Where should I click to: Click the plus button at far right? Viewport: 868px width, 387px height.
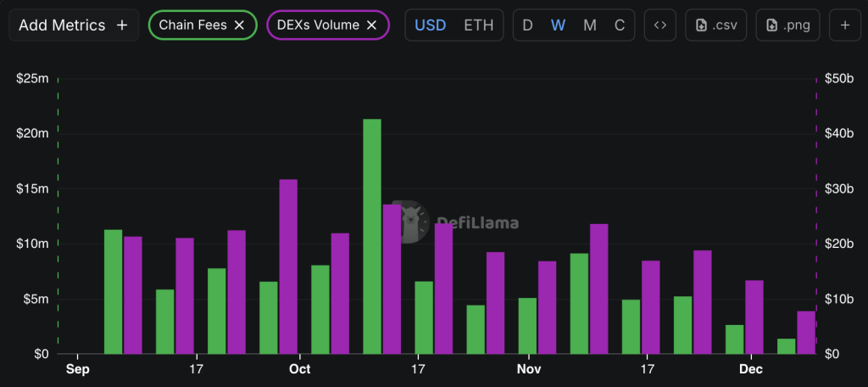(845, 25)
